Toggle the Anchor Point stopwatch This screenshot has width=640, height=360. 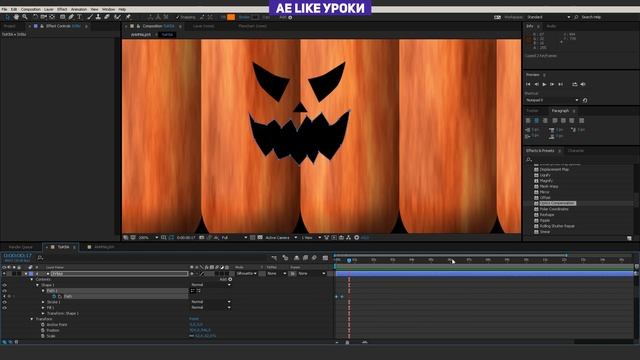tap(43, 324)
